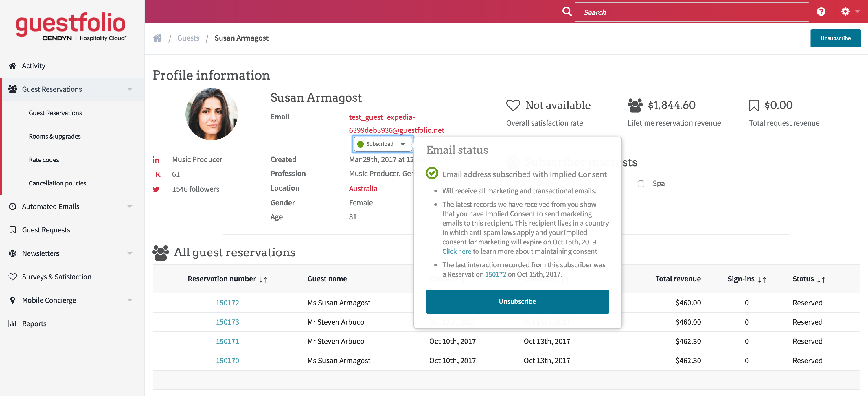Open Surveys & Satisfaction menu item
The height and width of the screenshot is (396, 868).
point(57,277)
